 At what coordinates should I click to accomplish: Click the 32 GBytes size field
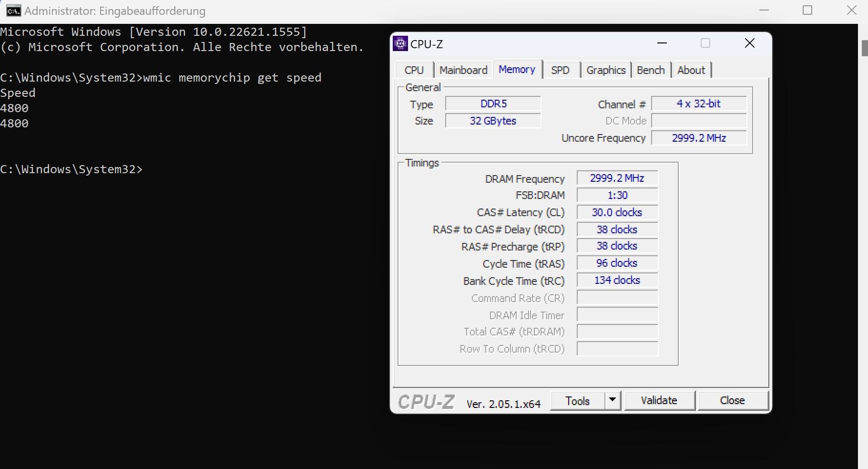click(493, 121)
